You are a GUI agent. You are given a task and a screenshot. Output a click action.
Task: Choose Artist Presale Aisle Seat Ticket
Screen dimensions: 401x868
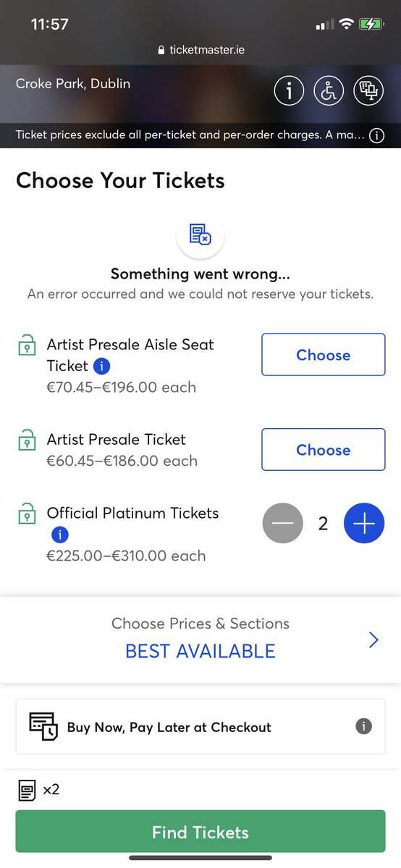tap(323, 354)
